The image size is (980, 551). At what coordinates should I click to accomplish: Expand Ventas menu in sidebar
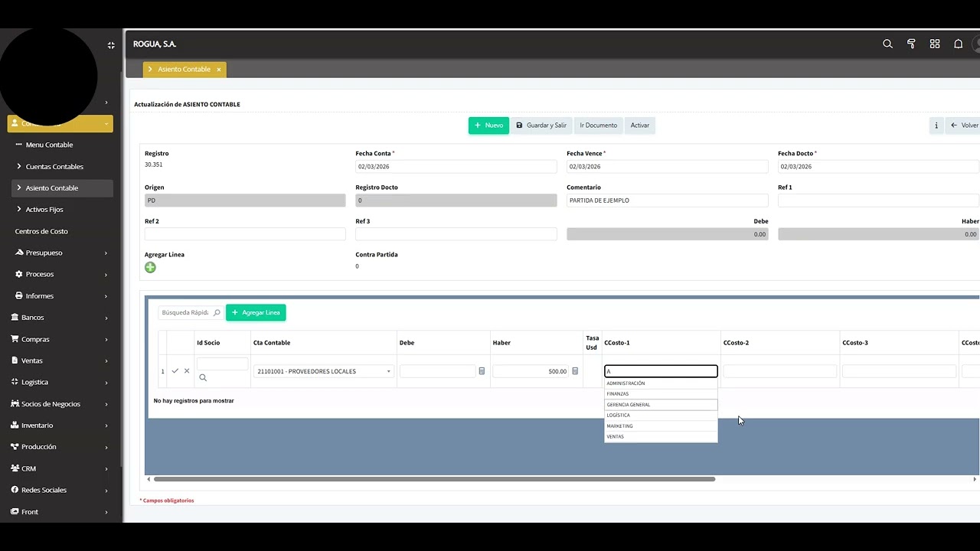coord(60,360)
